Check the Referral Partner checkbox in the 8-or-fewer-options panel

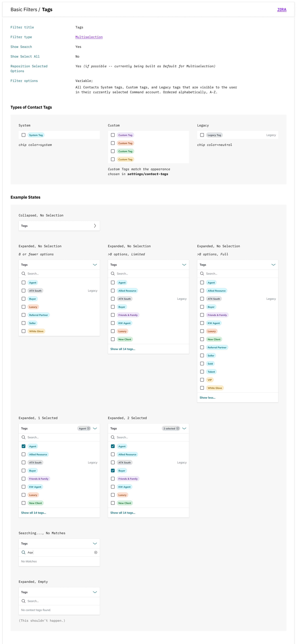pyautogui.click(x=24, y=315)
